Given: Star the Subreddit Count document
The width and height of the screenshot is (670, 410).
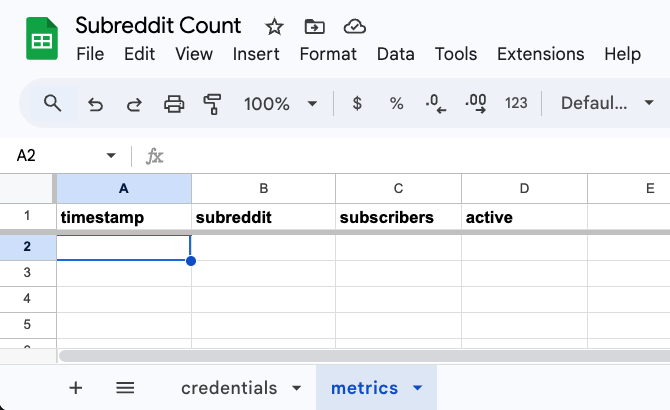Looking at the screenshot, I should 274,26.
